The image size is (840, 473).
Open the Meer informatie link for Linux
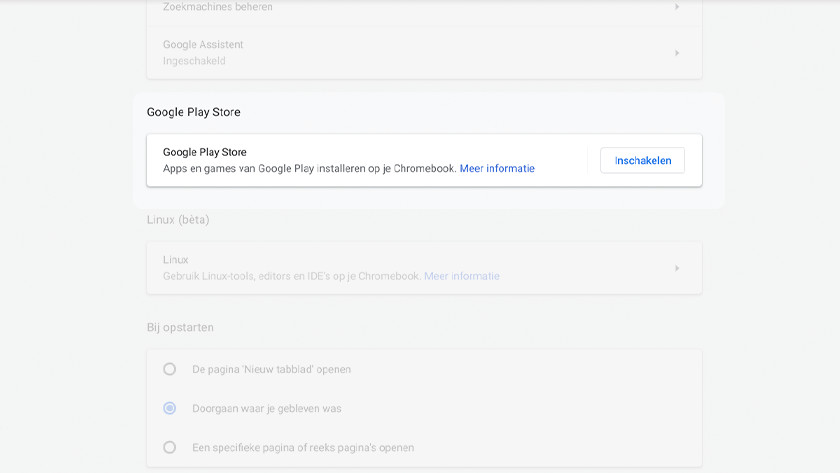(x=461, y=276)
